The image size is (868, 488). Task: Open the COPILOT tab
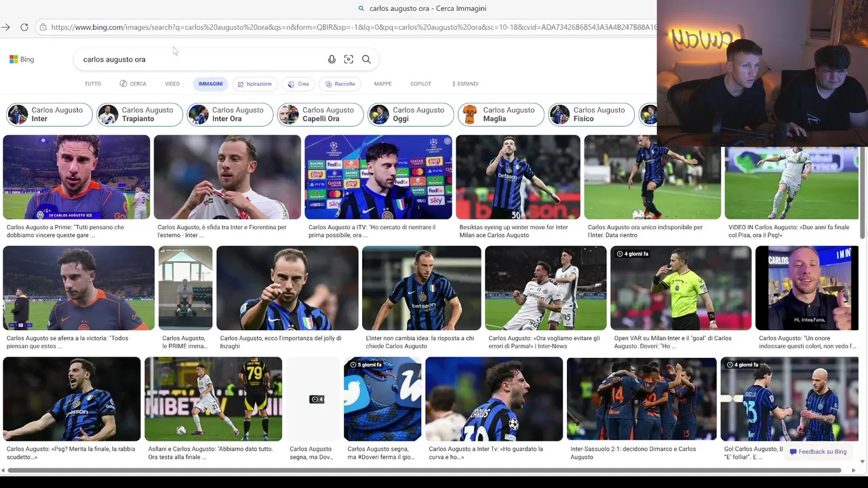(x=420, y=84)
